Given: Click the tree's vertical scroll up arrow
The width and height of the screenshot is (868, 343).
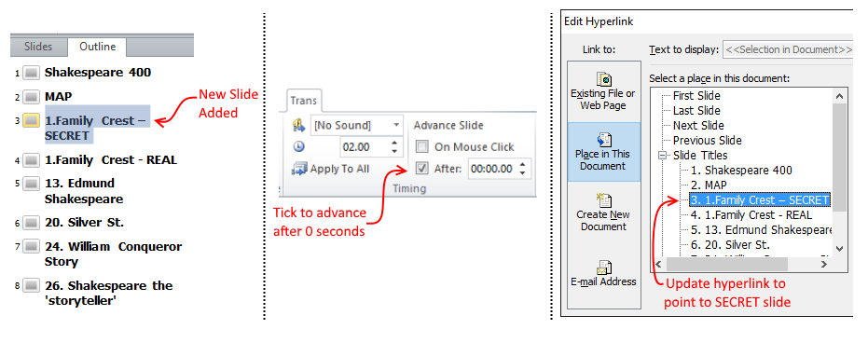Looking at the screenshot, I should tap(839, 96).
